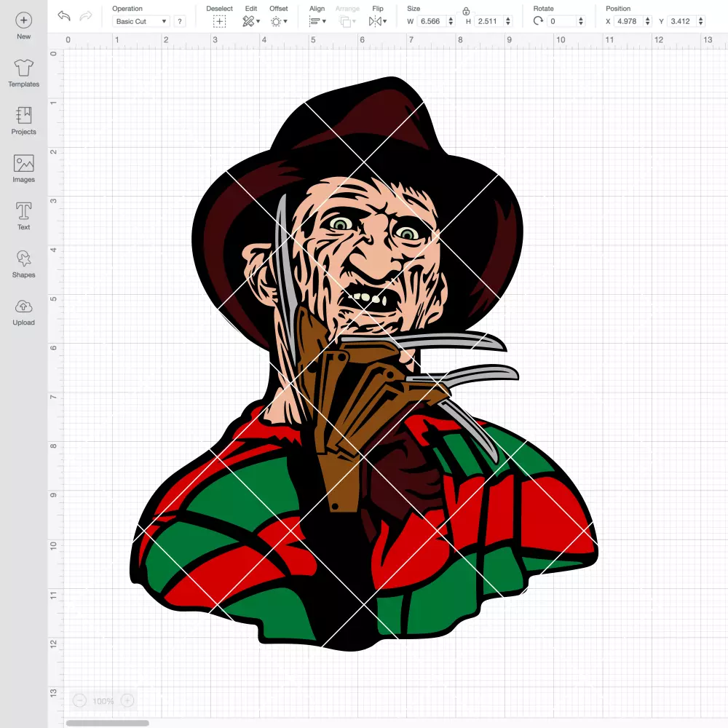Click the Height size input field
Image resolution: width=728 pixels, height=728 pixels.
pyautogui.click(x=489, y=21)
